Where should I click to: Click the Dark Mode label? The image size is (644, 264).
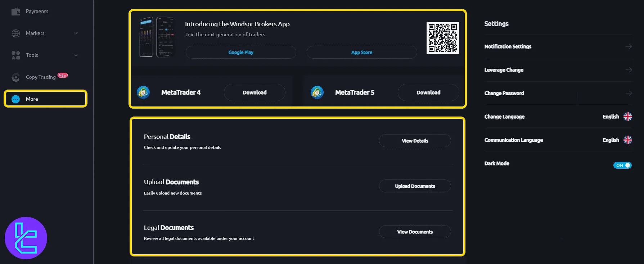497,163
